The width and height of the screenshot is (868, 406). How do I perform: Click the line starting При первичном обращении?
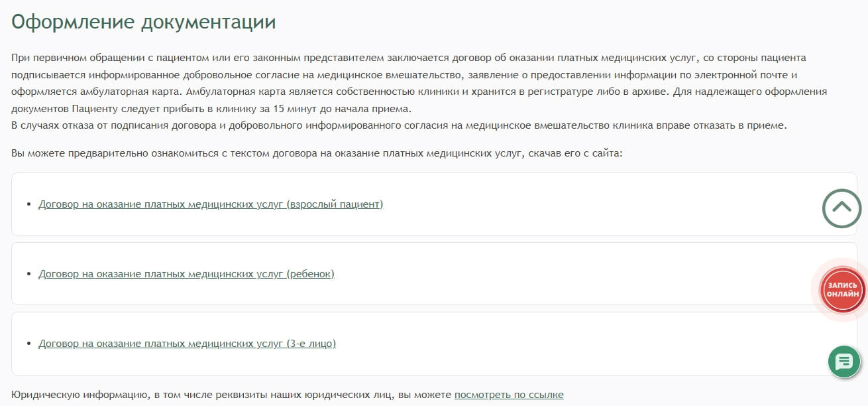(x=409, y=58)
